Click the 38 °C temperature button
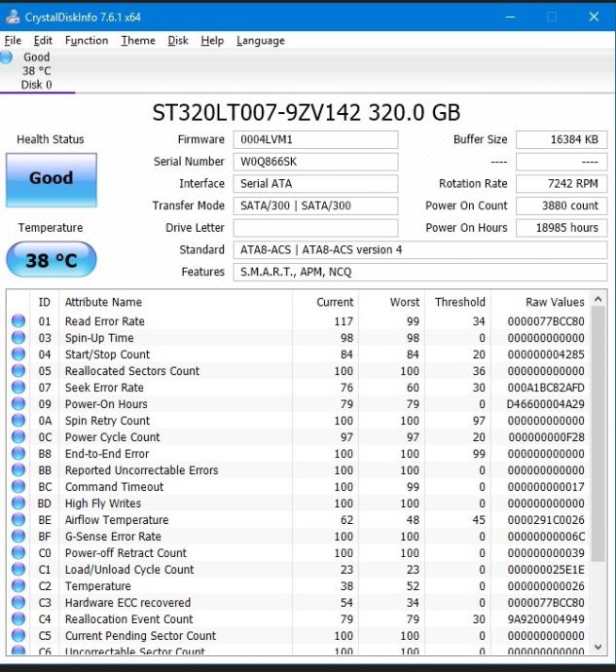 click(x=52, y=259)
